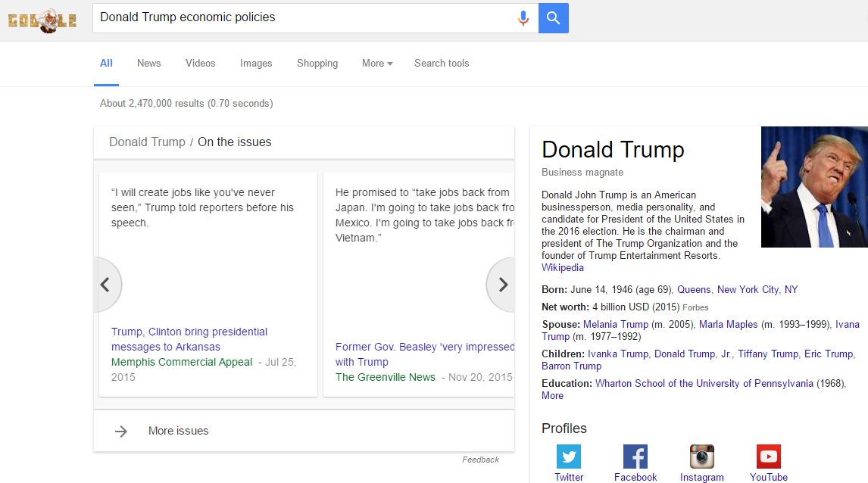Image resolution: width=868 pixels, height=483 pixels.
Task: Click the Donald Trump photo thumbnail
Action: 814,187
